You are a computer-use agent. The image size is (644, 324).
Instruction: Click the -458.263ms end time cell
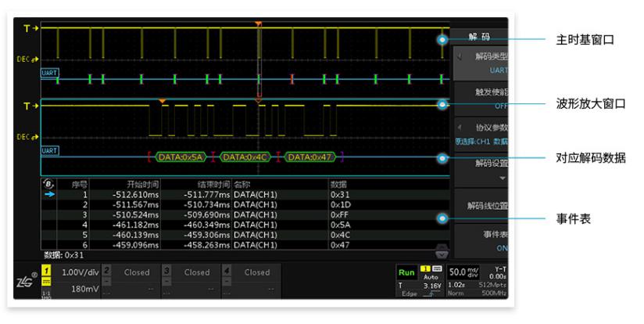(206, 245)
